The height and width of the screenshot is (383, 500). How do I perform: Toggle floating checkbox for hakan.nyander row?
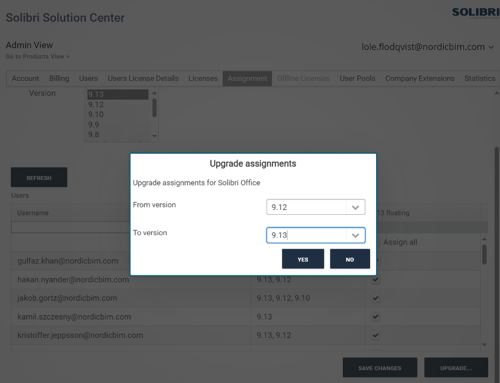pos(375,279)
